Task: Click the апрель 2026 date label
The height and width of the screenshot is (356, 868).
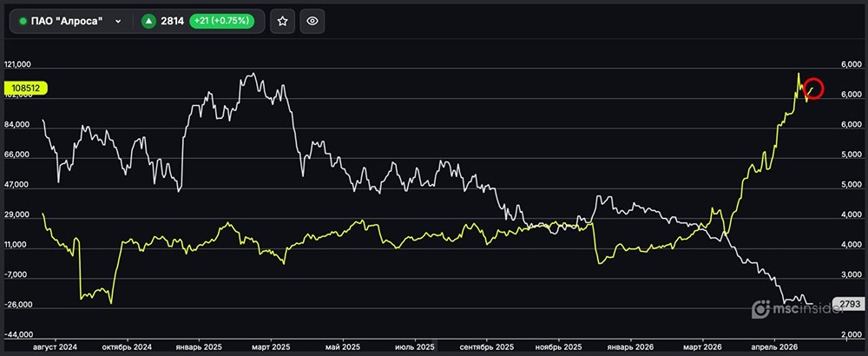Action: pyautogui.click(x=774, y=346)
